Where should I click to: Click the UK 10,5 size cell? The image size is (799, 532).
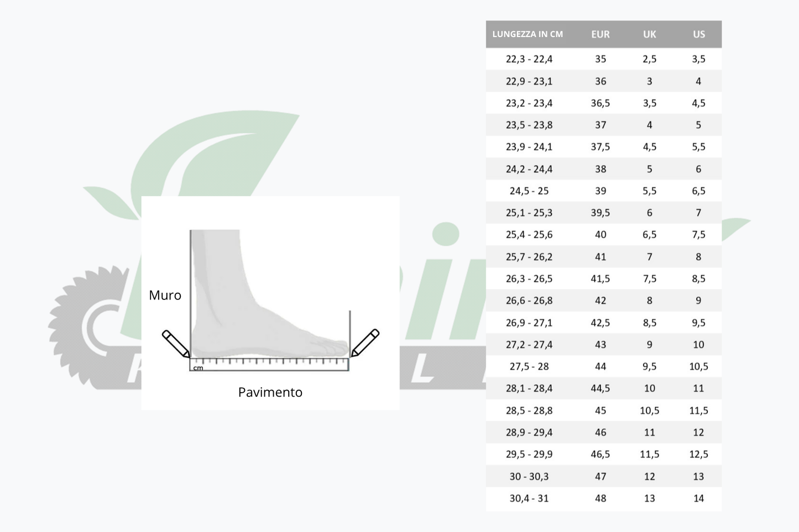tap(650, 410)
